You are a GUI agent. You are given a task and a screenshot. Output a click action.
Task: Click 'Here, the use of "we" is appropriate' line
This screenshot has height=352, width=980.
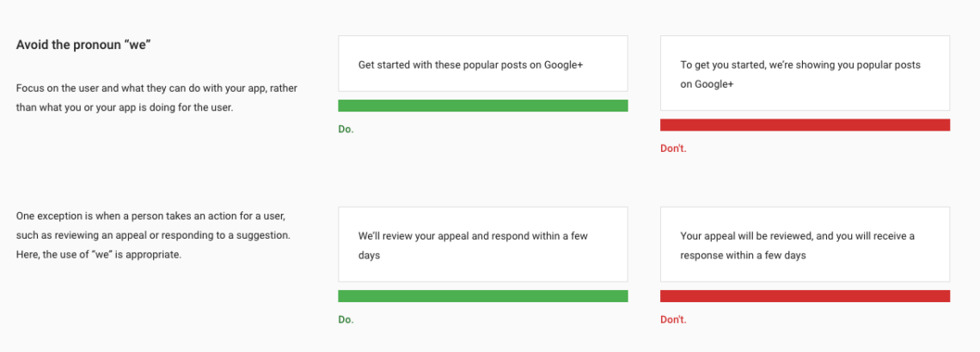[99, 255]
